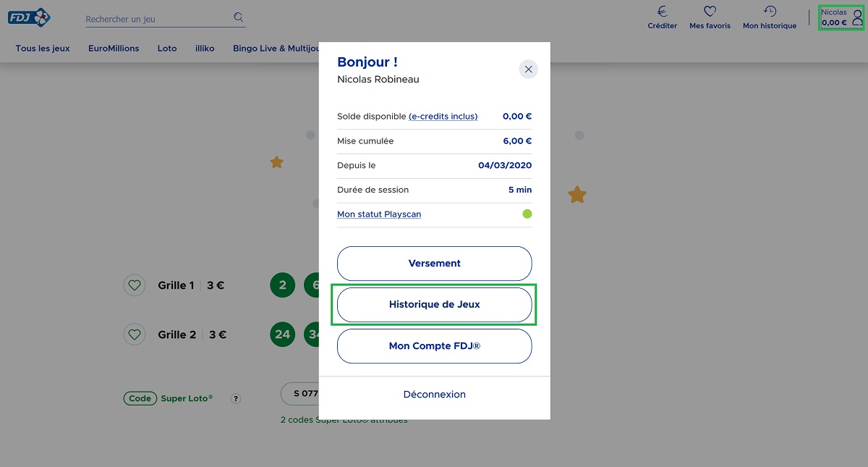
Task: Open the Loto menu item
Action: tap(167, 49)
